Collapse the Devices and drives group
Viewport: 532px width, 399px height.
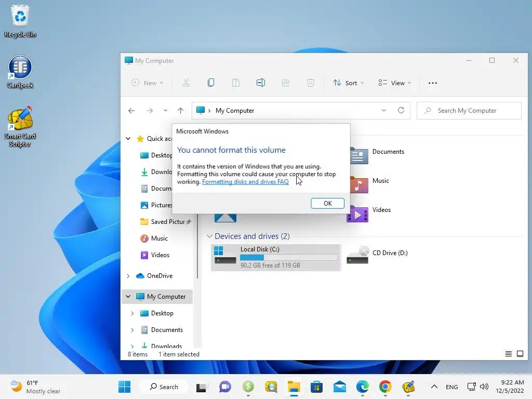click(209, 236)
